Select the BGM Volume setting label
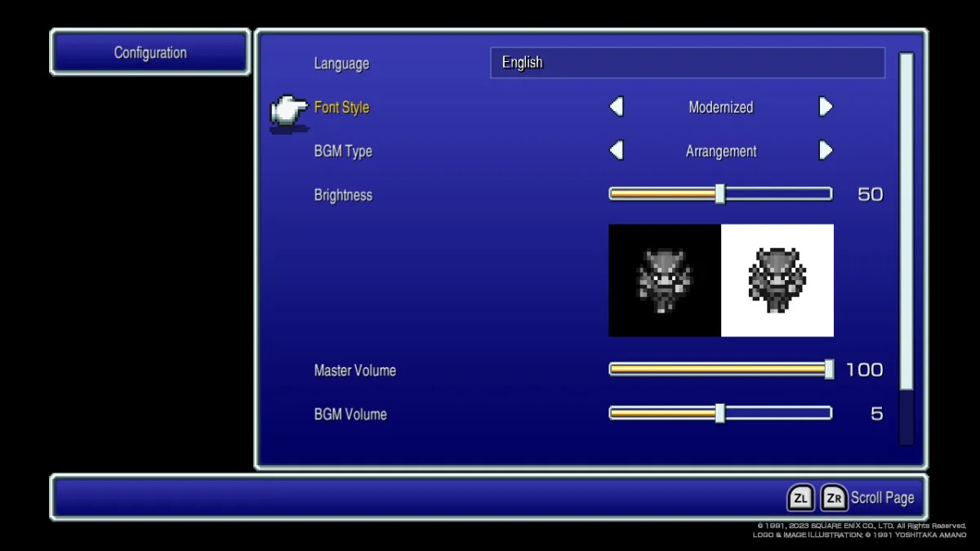Image resolution: width=980 pixels, height=551 pixels. 350,414
